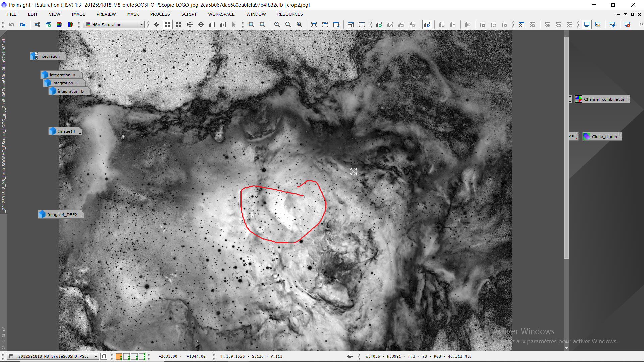Click the vertical scrollbar of the image window
Screen dimensions: 644x362
pos(566,147)
